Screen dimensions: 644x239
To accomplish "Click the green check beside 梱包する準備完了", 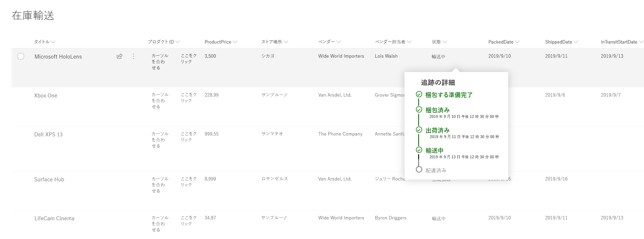I will [419, 94].
